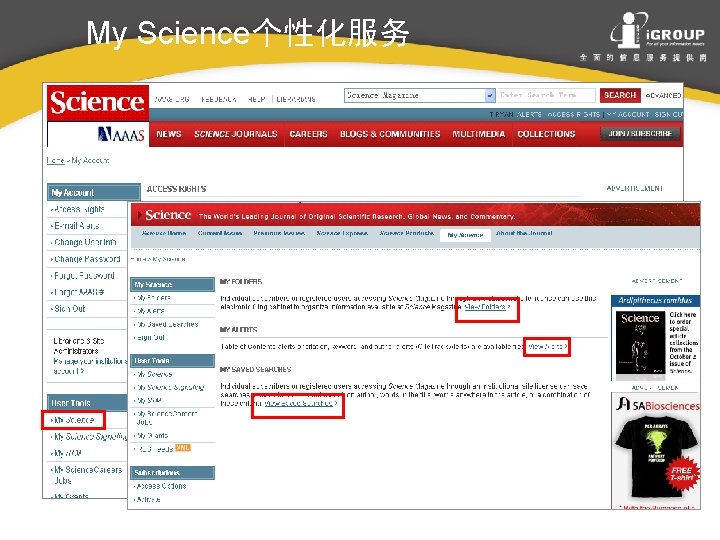Click the orange XML badge beside RSS Feeds

pyautogui.click(x=183, y=448)
